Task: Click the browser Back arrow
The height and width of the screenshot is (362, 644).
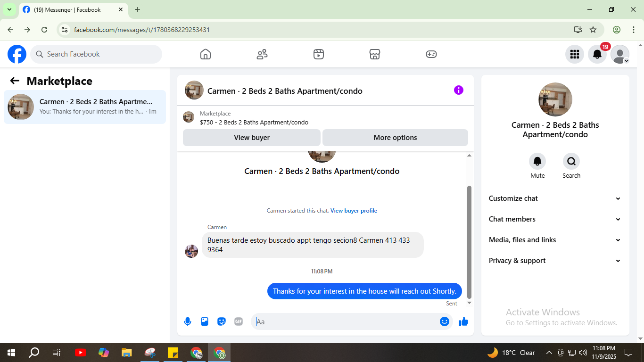Action: click(x=10, y=30)
